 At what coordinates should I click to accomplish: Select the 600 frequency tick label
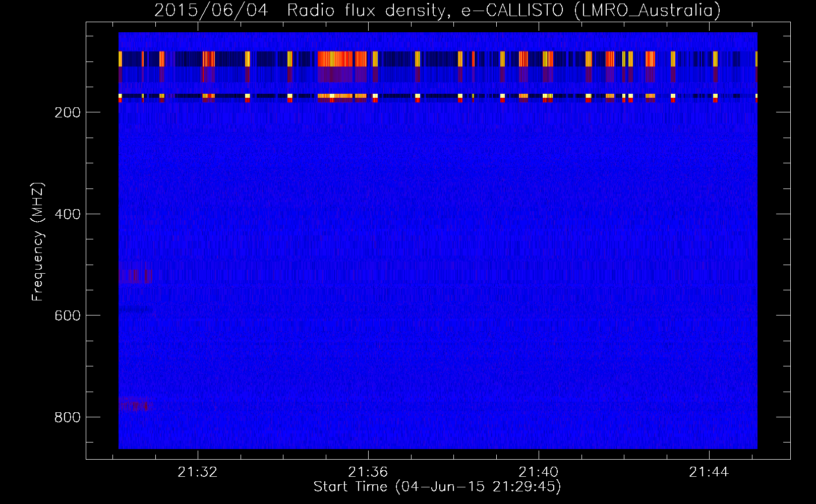(x=67, y=316)
